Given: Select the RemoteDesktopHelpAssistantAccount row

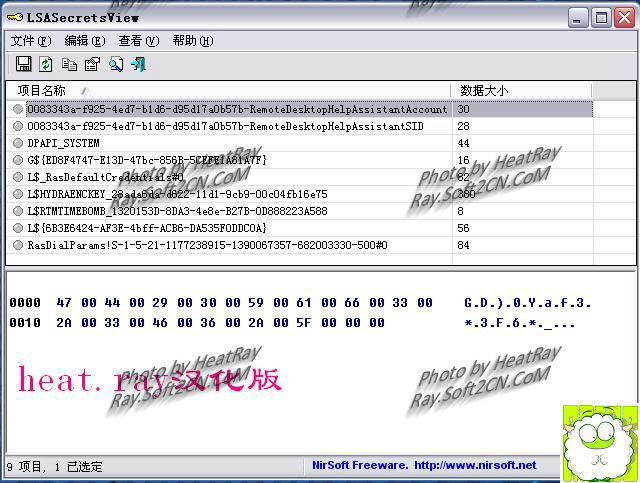Looking at the screenshot, I should click(x=300, y=109).
